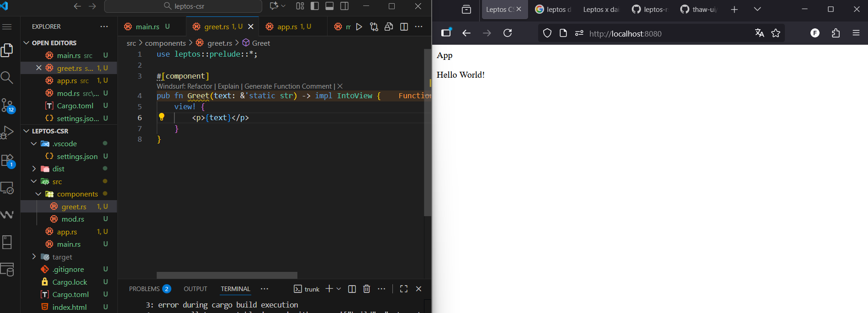Open Source Control view with 12 badge
868x313 pixels.
7,106
